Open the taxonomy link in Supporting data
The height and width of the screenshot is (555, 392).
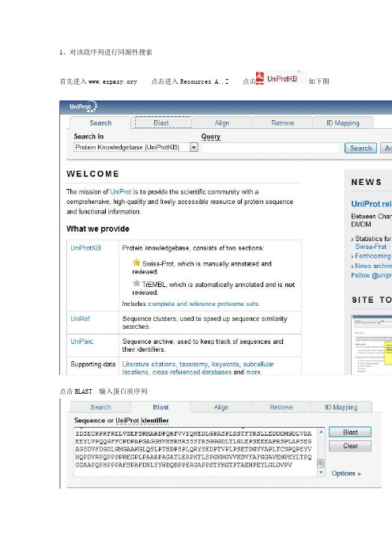pos(194,364)
